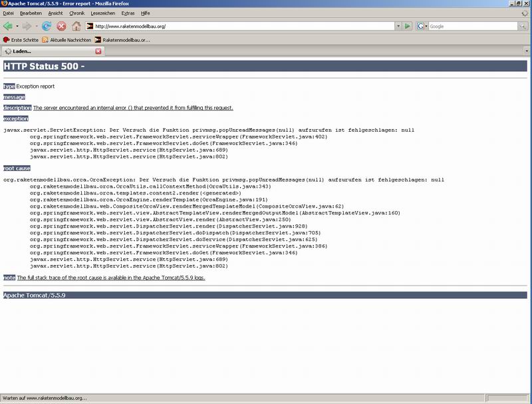Click the Forward navigation arrow
The height and width of the screenshot is (404, 532).
(27, 26)
